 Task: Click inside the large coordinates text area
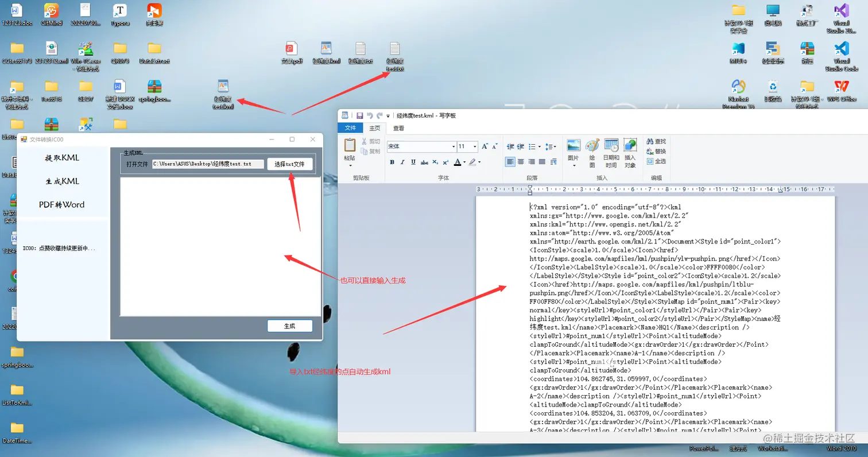(220, 246)
